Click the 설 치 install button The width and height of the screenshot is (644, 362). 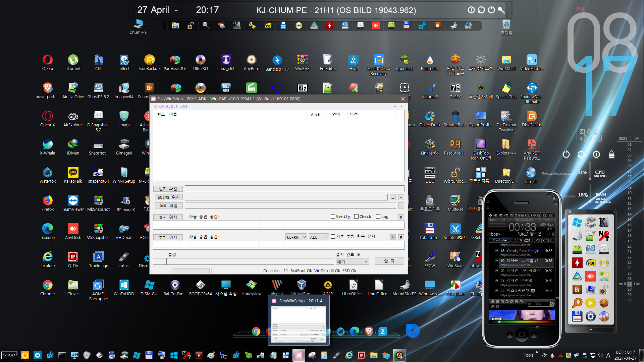389,261
